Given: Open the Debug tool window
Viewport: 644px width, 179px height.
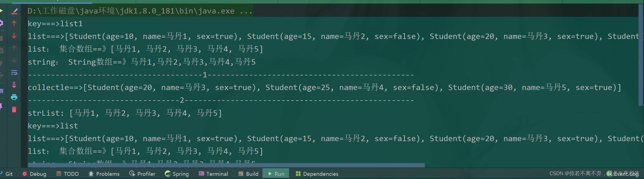Looking at the screenshot, I should click(x=34, y=174).
